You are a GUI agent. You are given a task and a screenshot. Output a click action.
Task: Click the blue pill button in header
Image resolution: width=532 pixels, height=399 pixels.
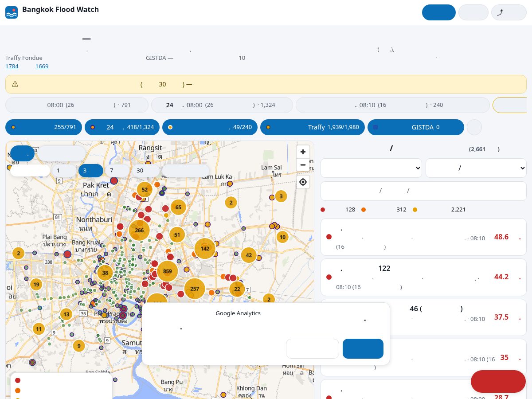coord(439,12)
